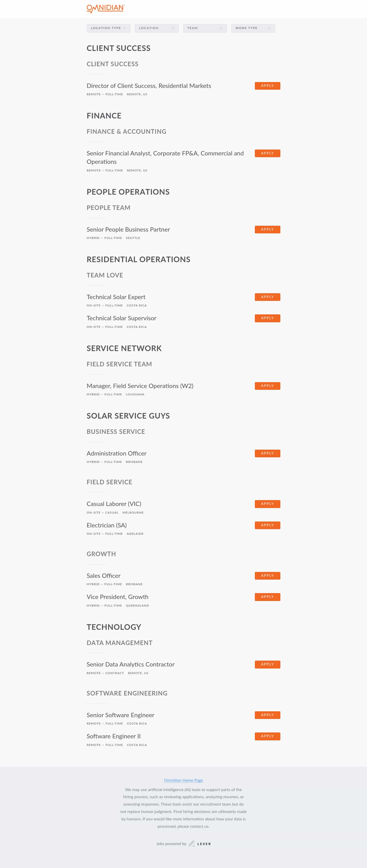This screenshot has width=367, height=868.
Task: Open the Location Type filter dropdown
Action: 108,28
